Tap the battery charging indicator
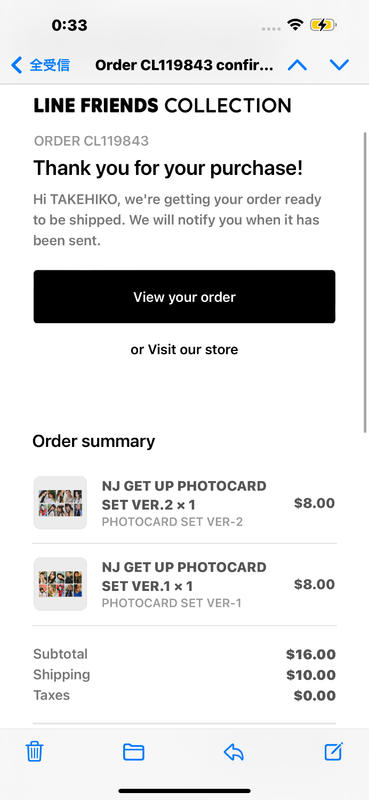This screenshot has width=369, height=800. click(323, 24)
